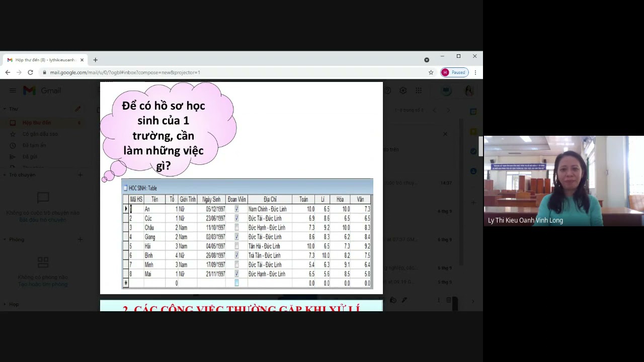This screenshot has width=644, height=362.
Task: Toggle Đoàn Viên checkbox for Bình
Action: [x=236, y=255]
